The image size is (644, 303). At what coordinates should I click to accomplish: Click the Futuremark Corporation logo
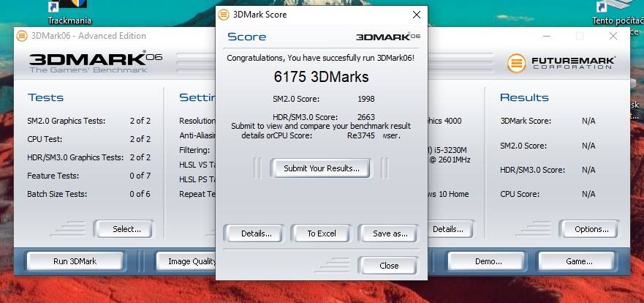tap(561, 63)
